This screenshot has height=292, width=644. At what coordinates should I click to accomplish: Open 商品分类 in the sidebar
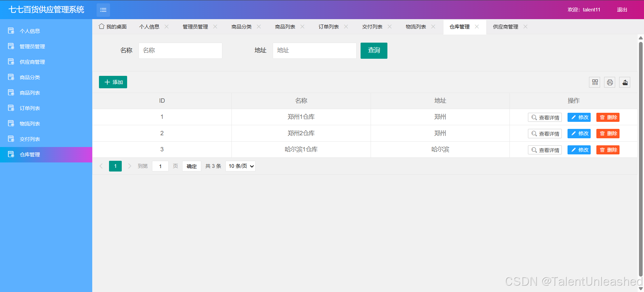[x=46, y=77]
